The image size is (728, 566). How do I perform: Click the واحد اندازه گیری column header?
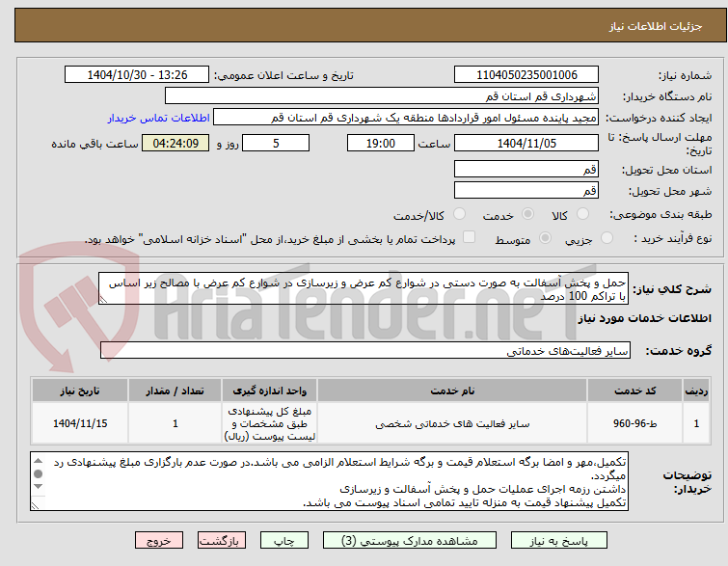(269, 391)
